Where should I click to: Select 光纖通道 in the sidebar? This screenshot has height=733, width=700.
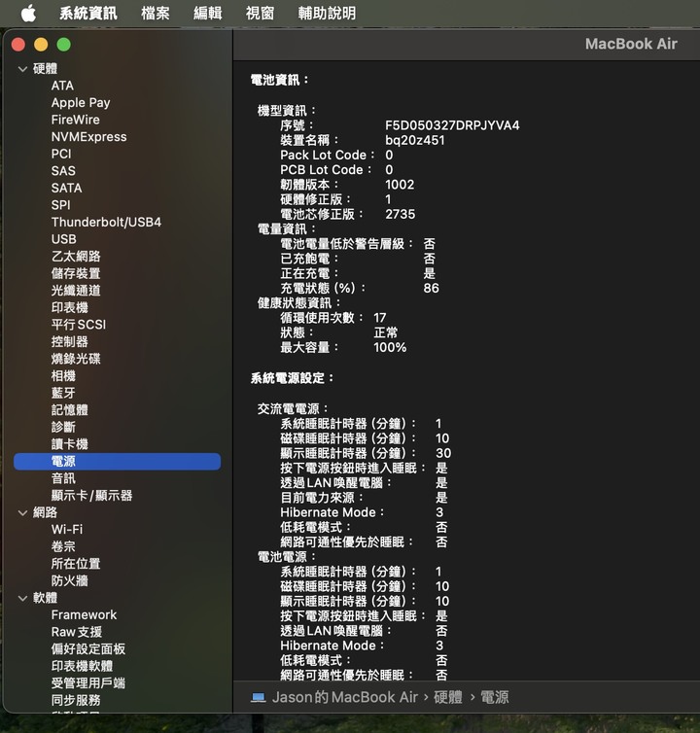(76, 291)
